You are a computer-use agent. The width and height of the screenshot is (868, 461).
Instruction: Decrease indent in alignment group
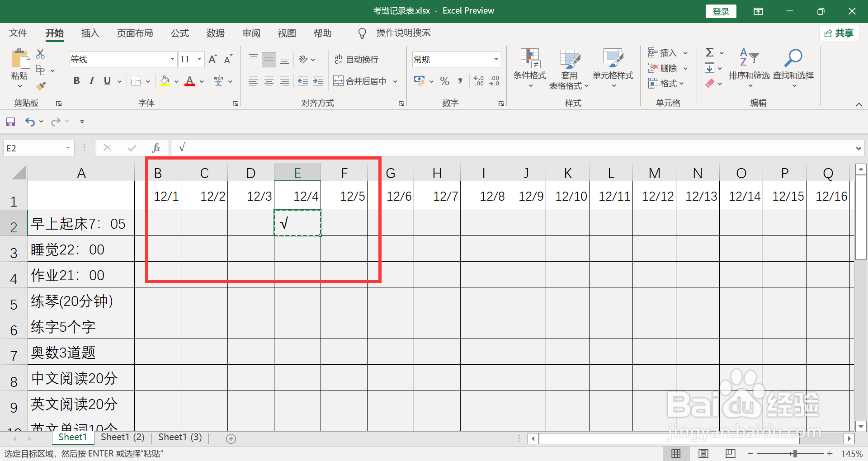303,81
